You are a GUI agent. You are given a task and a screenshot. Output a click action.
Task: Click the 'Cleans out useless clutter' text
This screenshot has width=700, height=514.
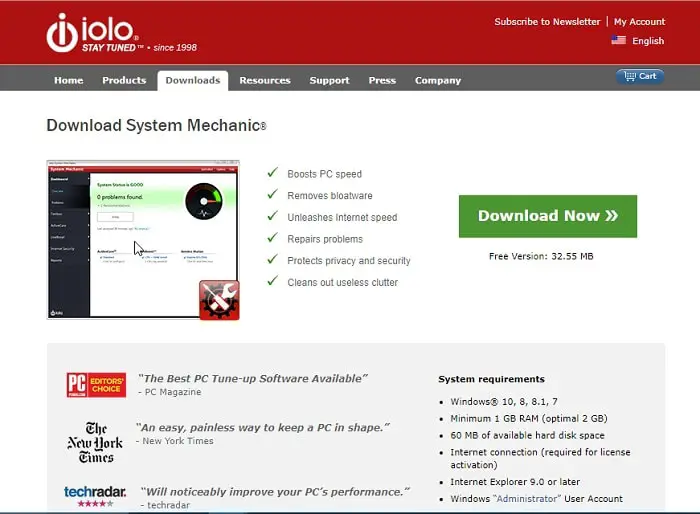point(342,282)
